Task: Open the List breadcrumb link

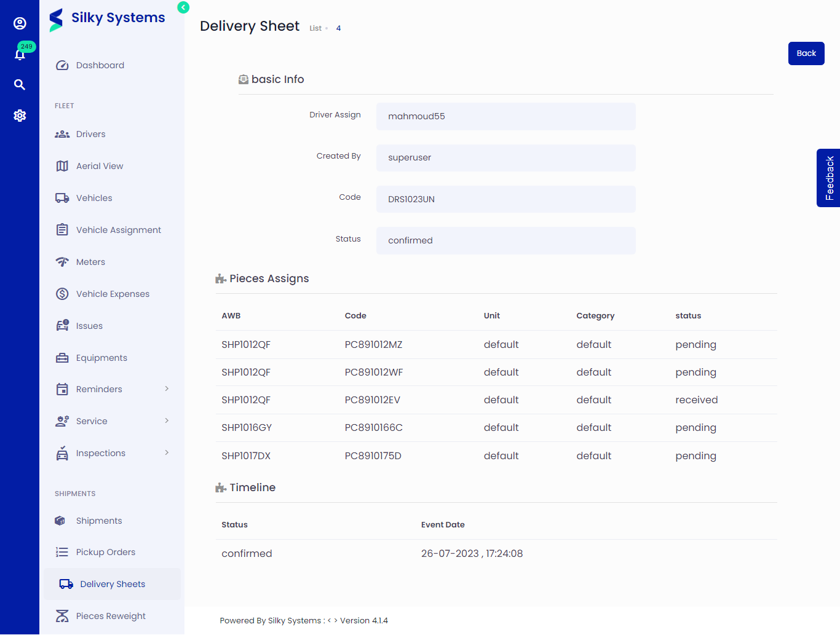Action: pos(315,28)
